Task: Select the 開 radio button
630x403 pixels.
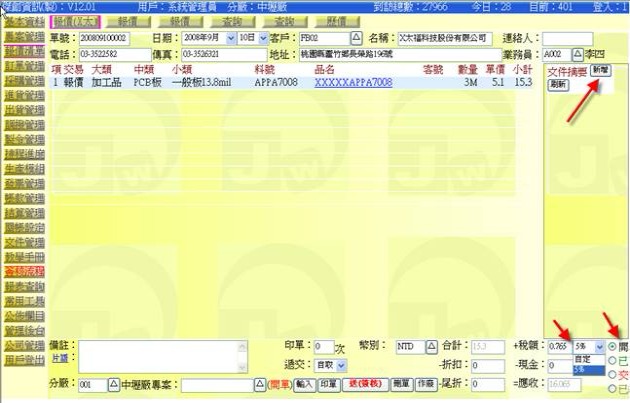Action: (x=611, y=345)
